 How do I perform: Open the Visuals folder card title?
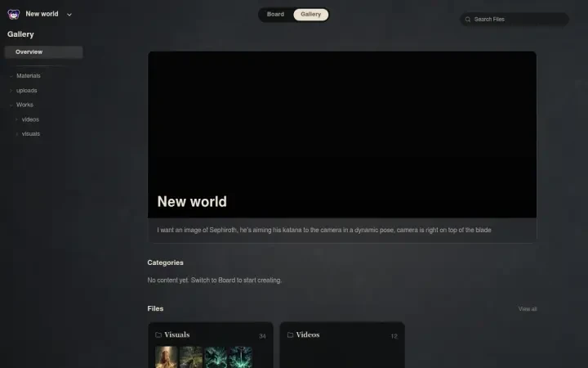[177, 334]
